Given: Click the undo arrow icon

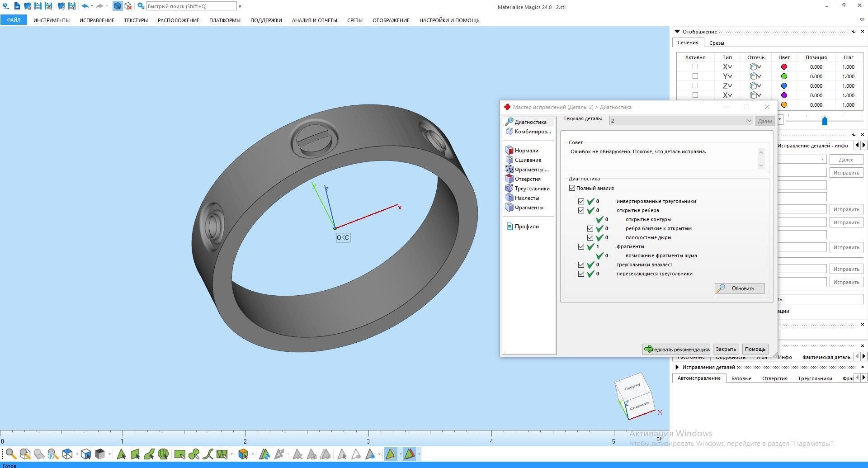Looking at the screenshot, I should coord(85,6).
